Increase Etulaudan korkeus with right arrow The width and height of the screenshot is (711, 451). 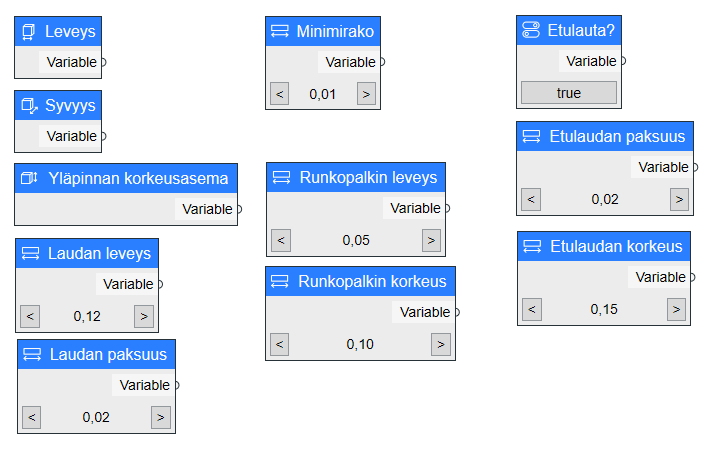tap(676, 310)
